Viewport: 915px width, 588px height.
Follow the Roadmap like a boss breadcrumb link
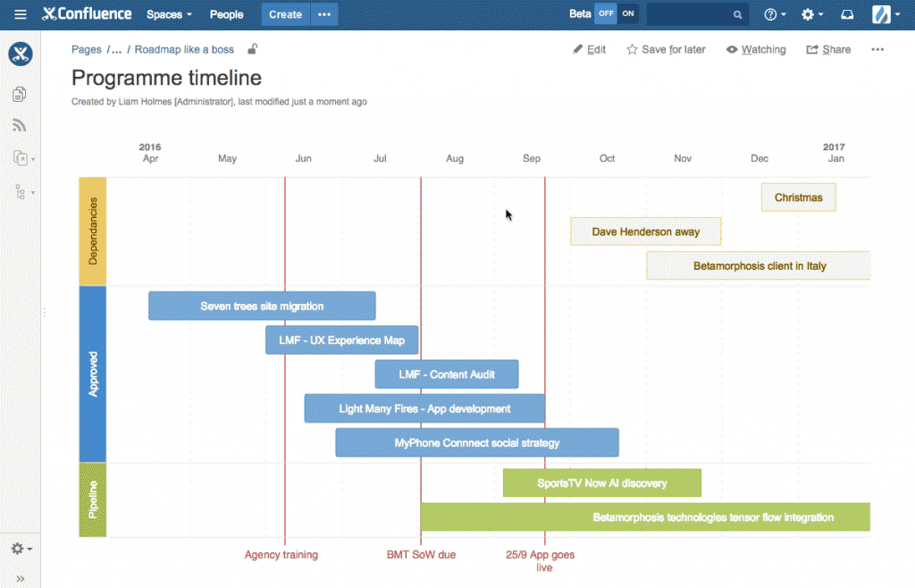(184, 49)
